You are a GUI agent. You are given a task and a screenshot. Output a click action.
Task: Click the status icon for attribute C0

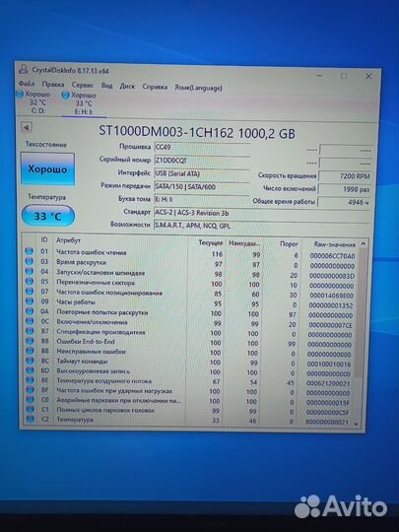31,399
